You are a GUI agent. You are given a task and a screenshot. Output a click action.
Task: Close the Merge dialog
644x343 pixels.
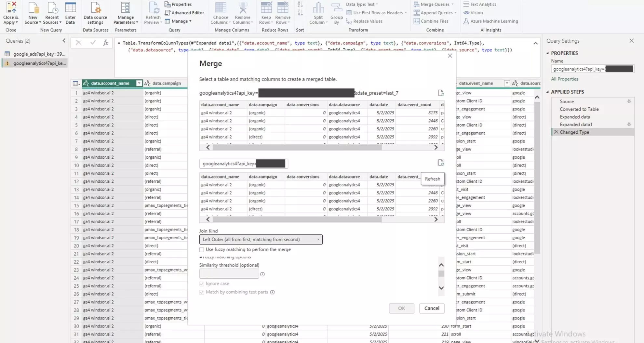pyautogui.click(x=450, y=56)
